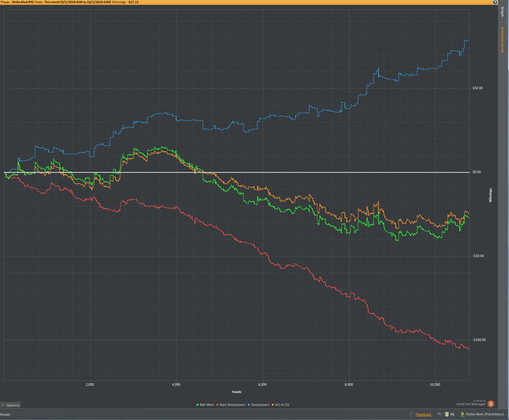Image resolution: width=509 pixels, height=420 pixels.
Task: Click the PS database icon in status bar
Action: click(447, 414)
